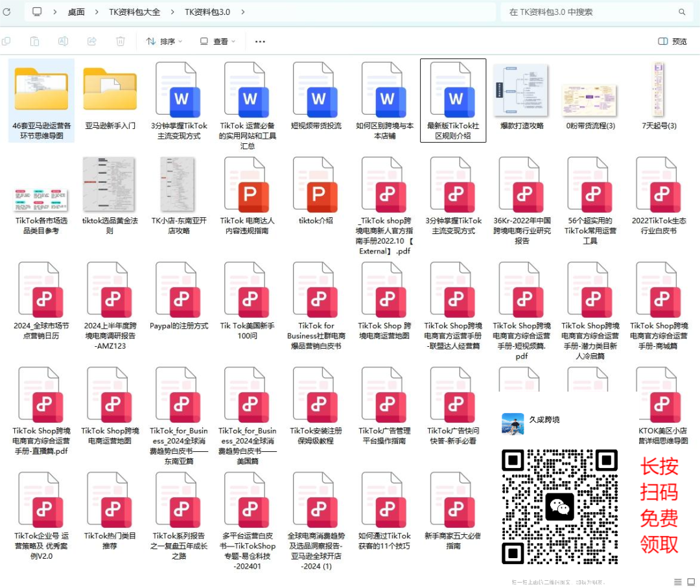Switch to details list view icon
This screenshot has height=588, width=700.
(678, 582)
